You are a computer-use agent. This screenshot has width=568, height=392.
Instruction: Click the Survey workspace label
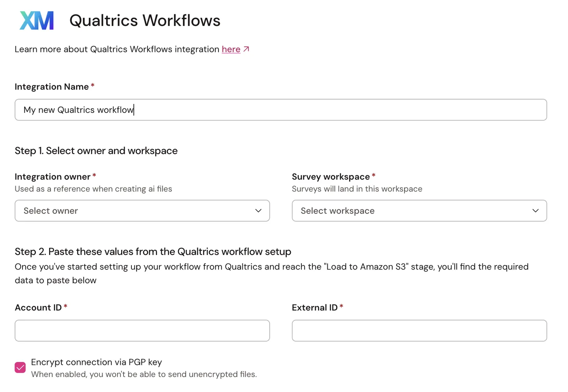331,176
